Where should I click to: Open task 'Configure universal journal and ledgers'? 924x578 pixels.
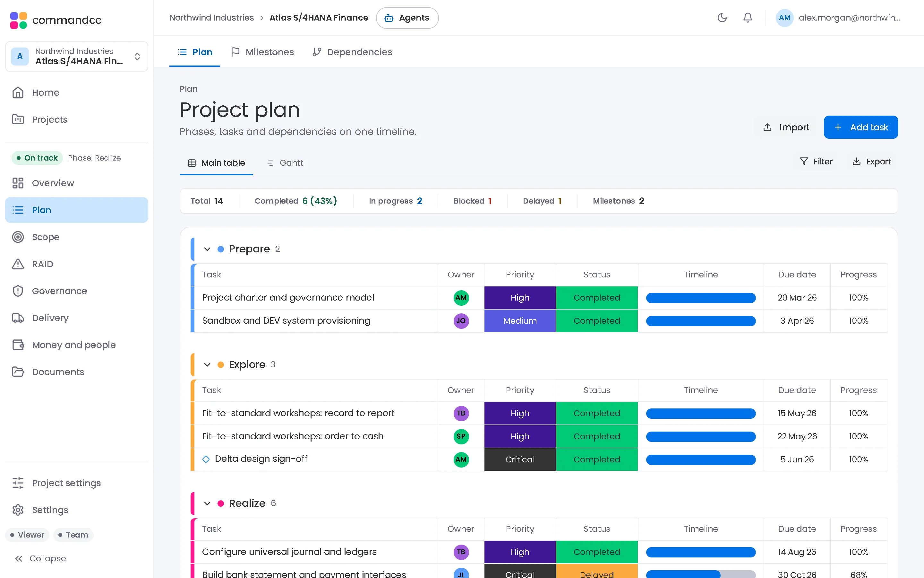click(289, 552)
